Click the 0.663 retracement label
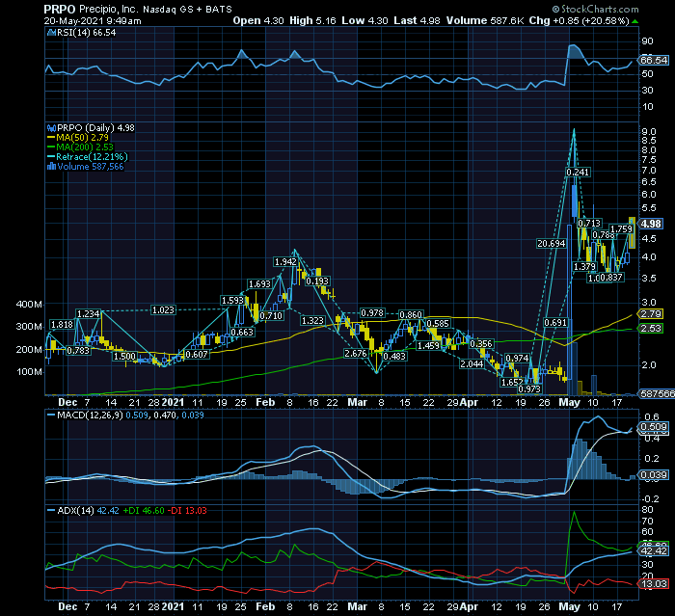The width and height of the screenshot is (675, 616). coord(242,333)
